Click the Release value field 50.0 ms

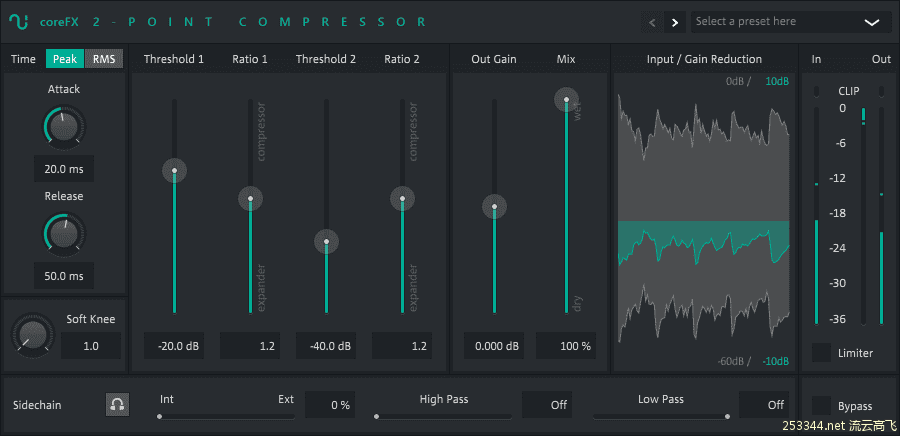64,276
